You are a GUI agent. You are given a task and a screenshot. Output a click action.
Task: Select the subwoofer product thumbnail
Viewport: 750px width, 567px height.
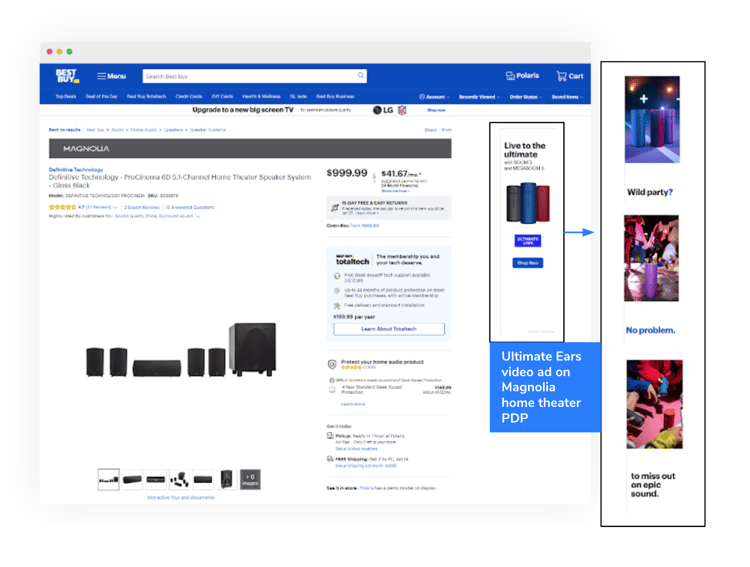[226, 479]
